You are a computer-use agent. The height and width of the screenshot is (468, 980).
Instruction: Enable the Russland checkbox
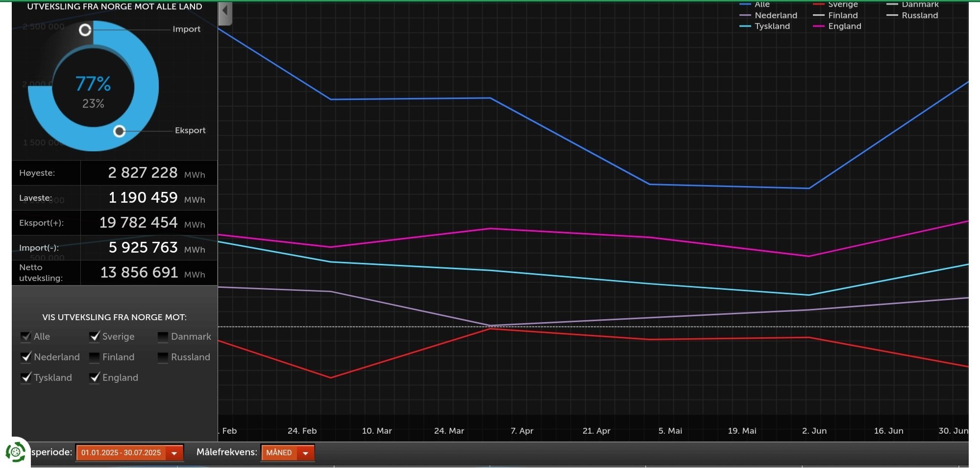click(x=163, y=357)
